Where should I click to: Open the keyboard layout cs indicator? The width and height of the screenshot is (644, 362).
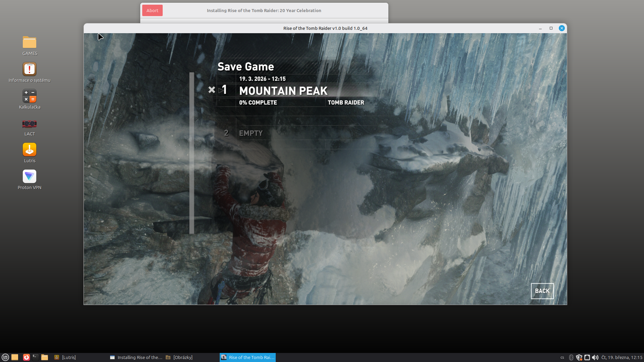[562, 357]
